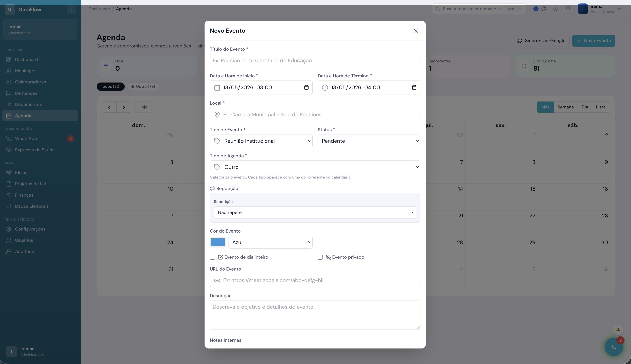The width and height of the screenshot is (631, 364).
Task: Focus the Título do Evento field
Action: click(x=315, y=60)
